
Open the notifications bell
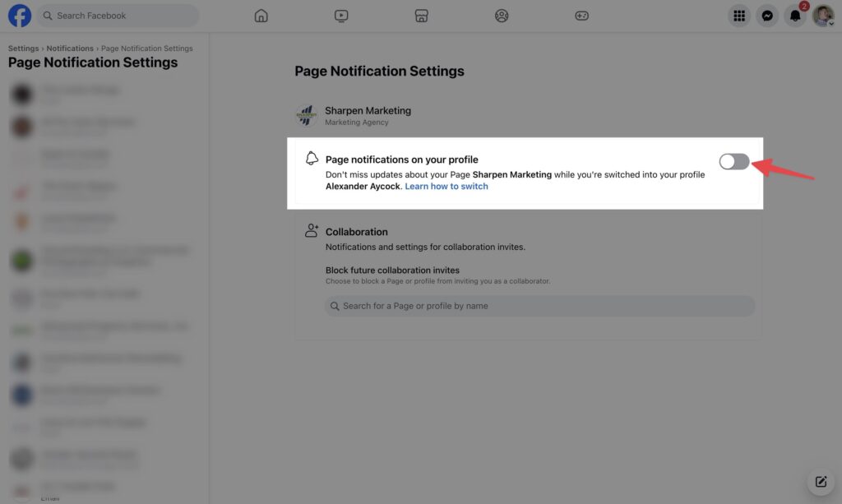[x=795, y=16]
